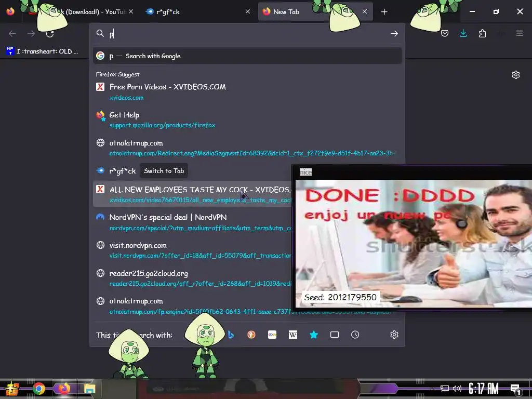Open a new tab with plus button
Viewport: 532px width, 399px height.
[384, 12]
